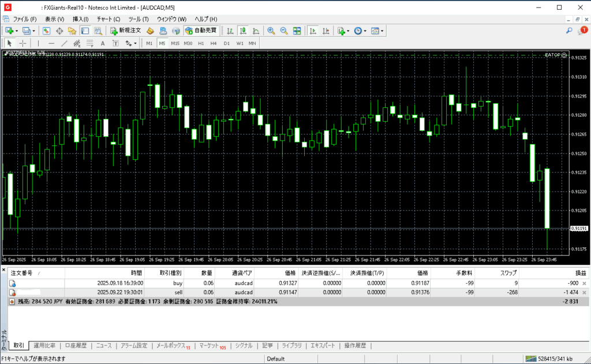The height and width of the screenshot is (364, 591).
Task: Open the Market Watch window icon
Action: 46,31
